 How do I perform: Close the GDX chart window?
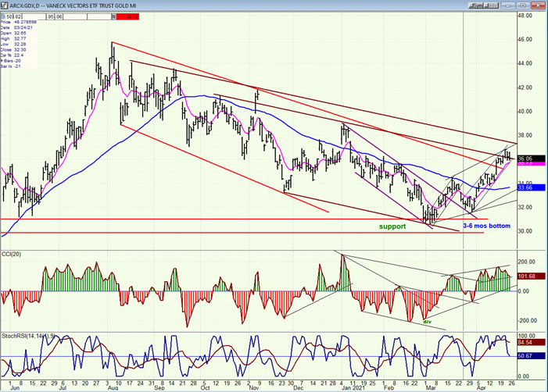(538, 5)
